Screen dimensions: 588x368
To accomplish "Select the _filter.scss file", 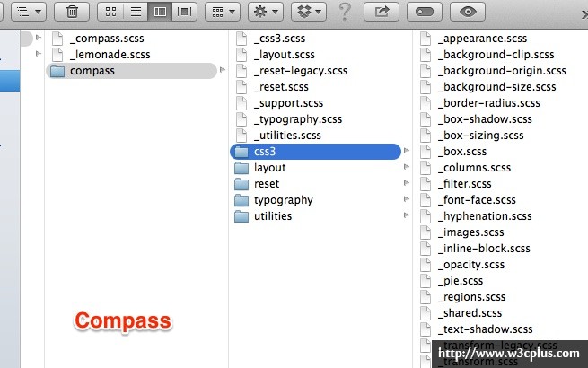I will tap(465, 183).
